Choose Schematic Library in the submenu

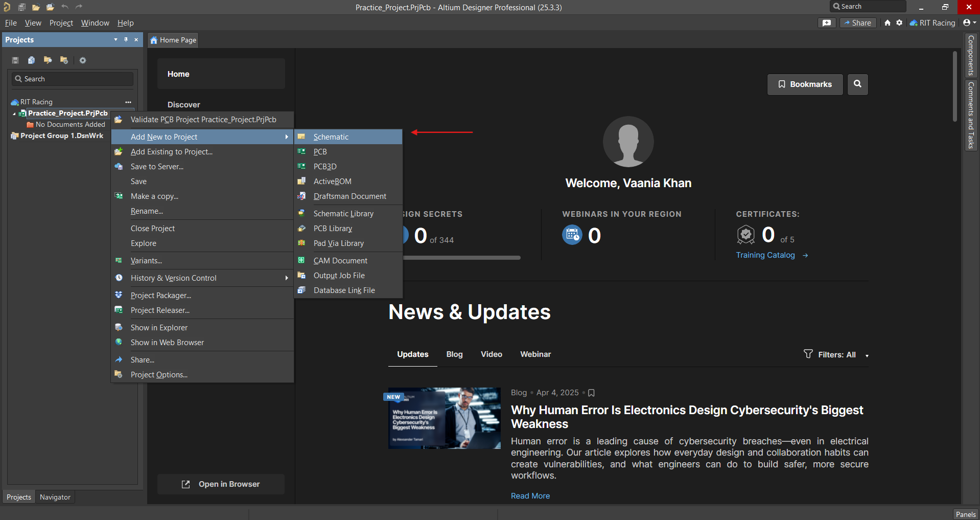(348, 214)
